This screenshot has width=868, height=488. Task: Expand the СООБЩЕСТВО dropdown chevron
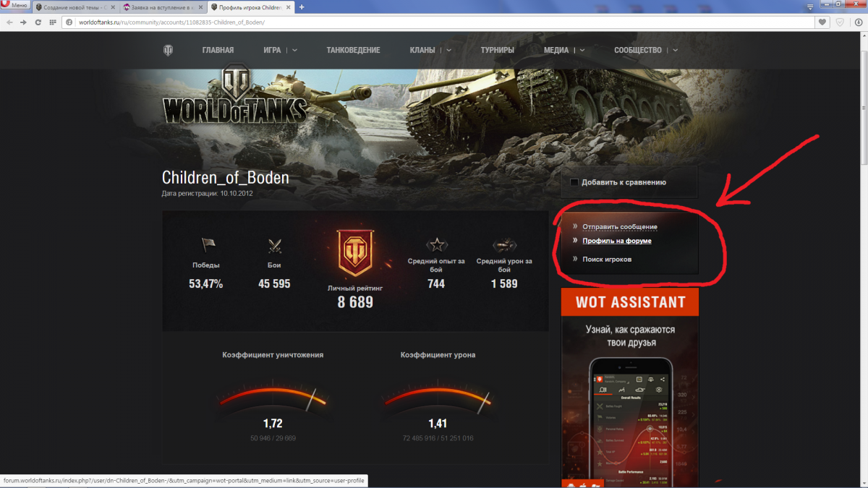coord(675,51)
